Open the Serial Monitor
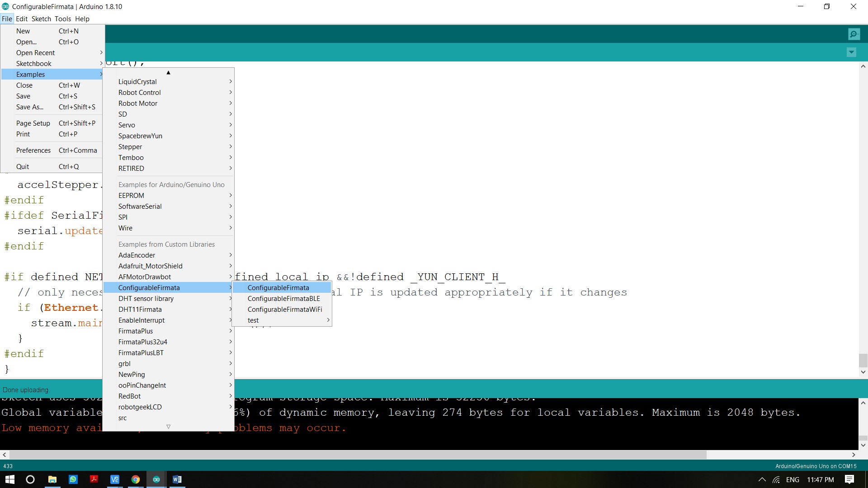This screenshot has width=868, height=488. click(x=854, y=33)
